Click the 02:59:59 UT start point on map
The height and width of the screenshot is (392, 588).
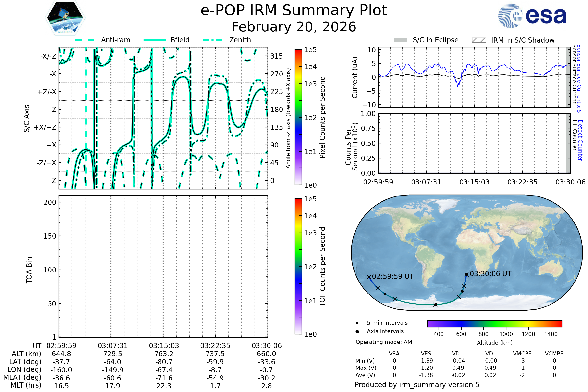pyautogui.click(x=369, y=277)
